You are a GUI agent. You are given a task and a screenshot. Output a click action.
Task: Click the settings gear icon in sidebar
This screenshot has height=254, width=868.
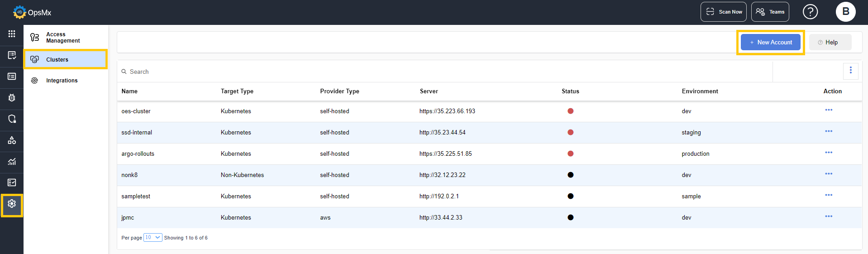tap(12, 204)
